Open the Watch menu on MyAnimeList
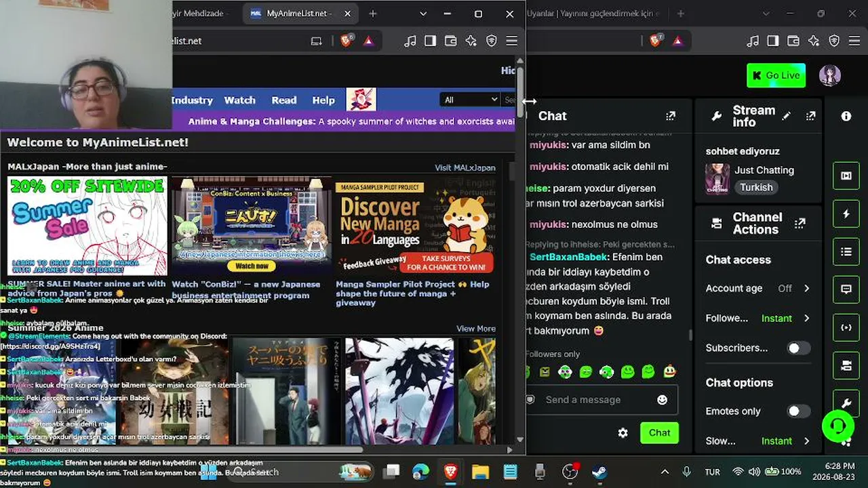 point(240,100)
